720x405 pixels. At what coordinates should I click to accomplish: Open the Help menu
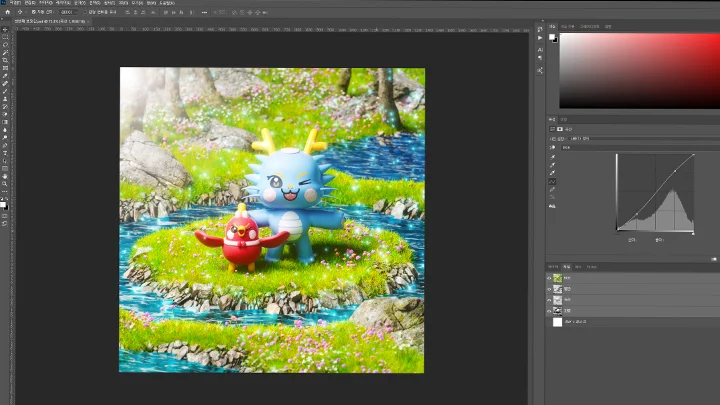[x=167, y=3]
